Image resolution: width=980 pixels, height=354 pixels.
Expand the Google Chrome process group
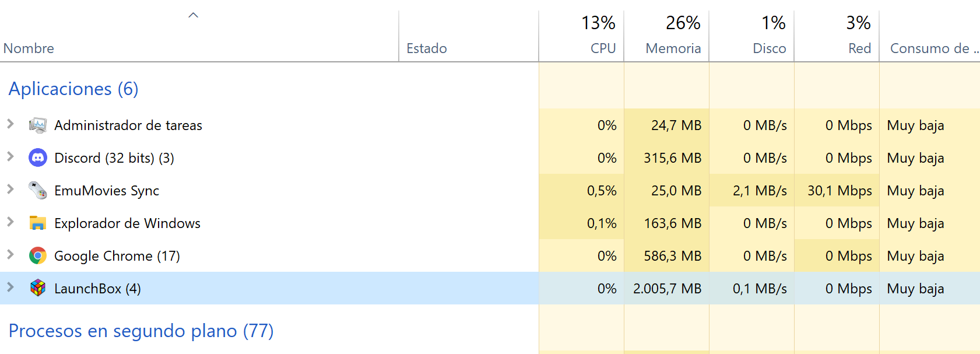pos(10,254)
